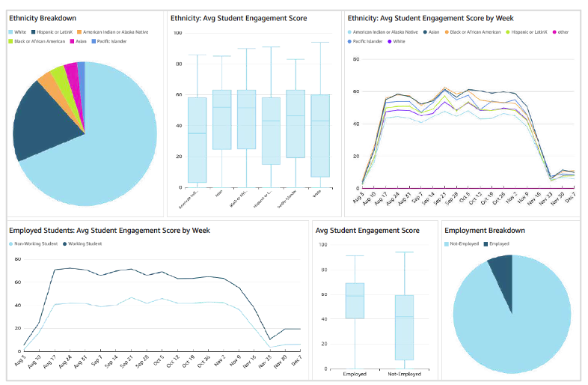The image size is (588, 385).
Task: Click the White legend item in Ethnicity Breakdown
Action: coord(18,32)
